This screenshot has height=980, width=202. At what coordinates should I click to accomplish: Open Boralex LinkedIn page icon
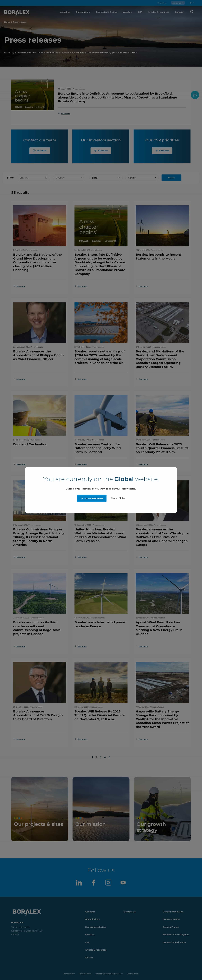coord(79,883)
